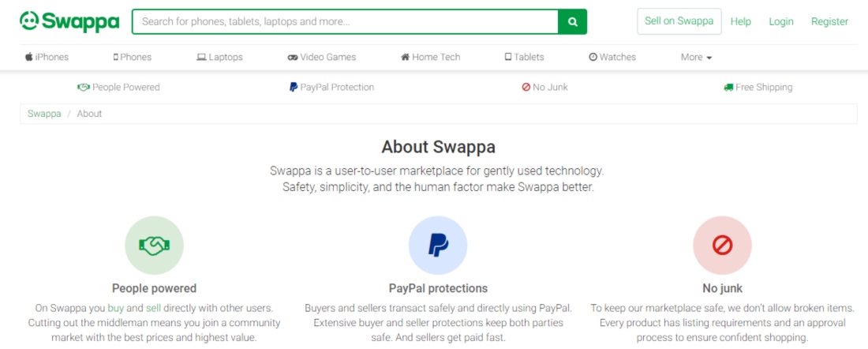Click the Home Tech house icon
The image size is (868, 349).
tap(406, 57)
